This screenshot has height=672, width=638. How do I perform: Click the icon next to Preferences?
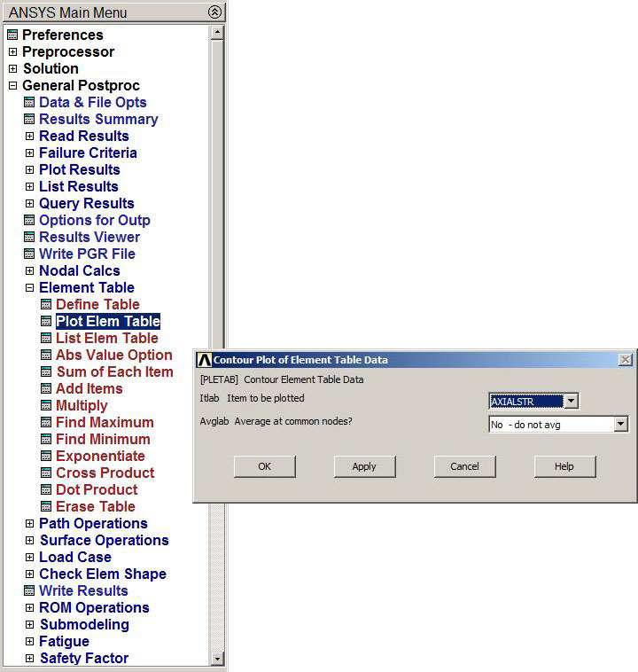coord(12,35)
